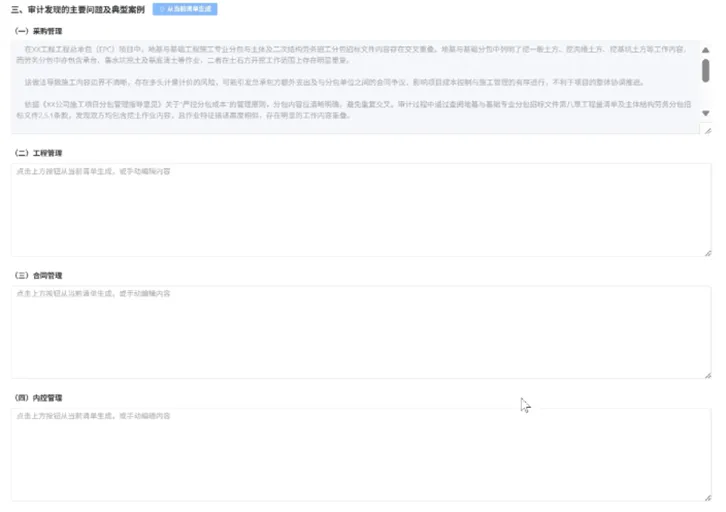Click the (四) 内控管理 heading
The image size is (726, 512).
click(x=38, y=398)
